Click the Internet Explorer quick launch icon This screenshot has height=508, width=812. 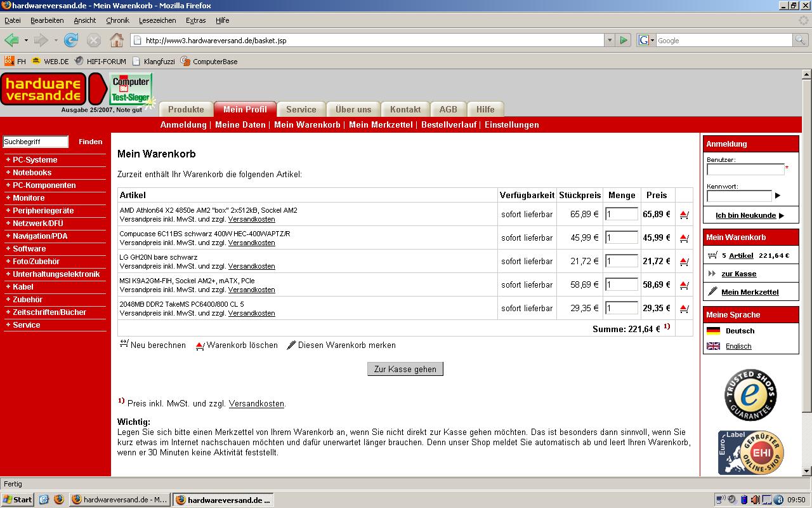pyautogui.click(x=44, y=500)
